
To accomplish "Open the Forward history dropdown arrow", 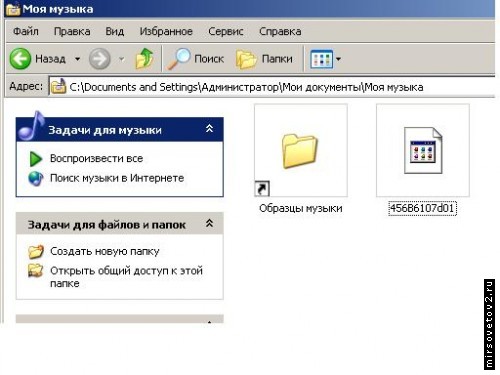I will pos(122,59).
